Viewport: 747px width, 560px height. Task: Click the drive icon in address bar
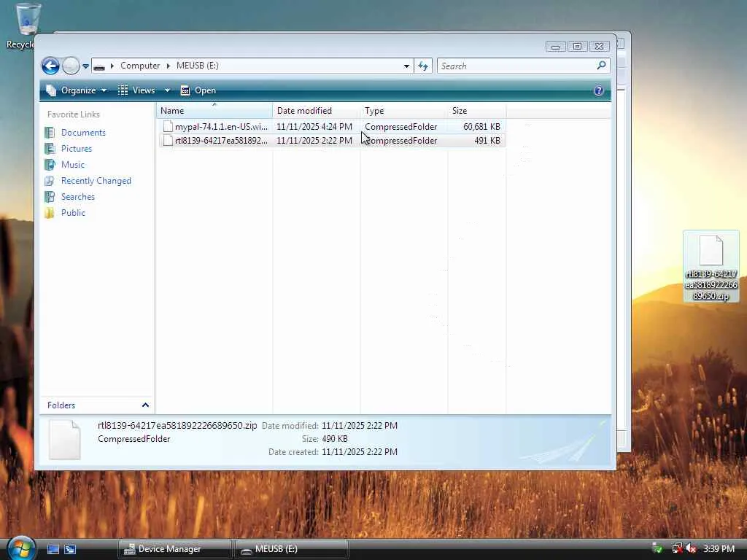coord(99,66)
